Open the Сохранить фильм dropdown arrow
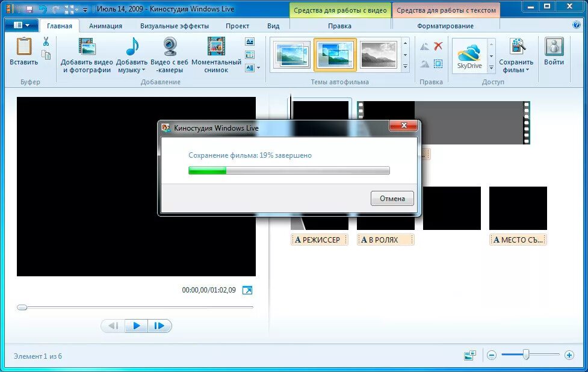This screenshot has height=372, width=588. point(527,70)
